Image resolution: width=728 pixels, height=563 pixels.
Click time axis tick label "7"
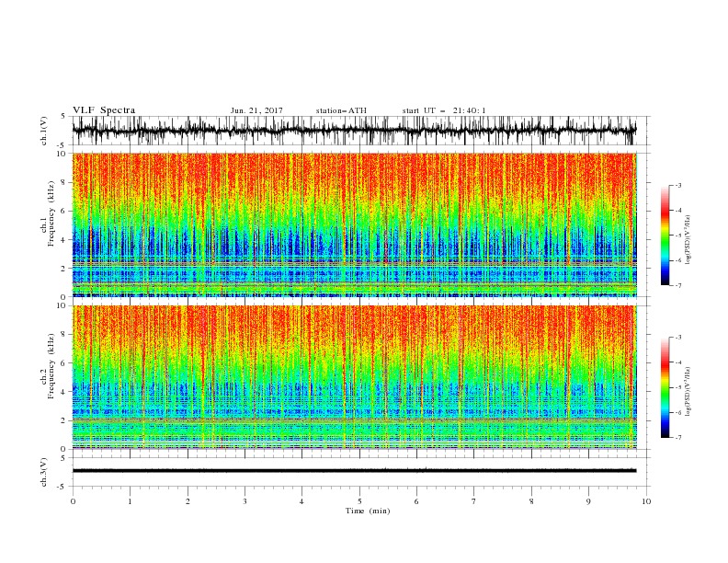(474, 501)
